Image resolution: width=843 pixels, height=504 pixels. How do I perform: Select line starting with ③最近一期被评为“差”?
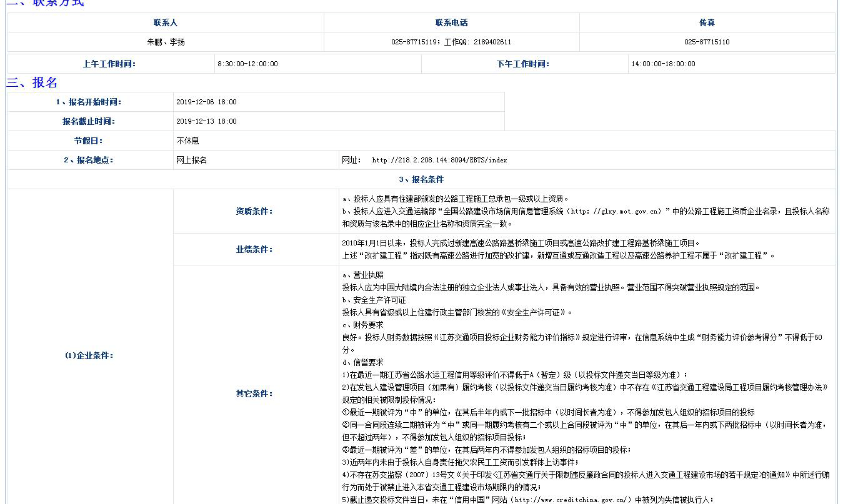pyautogui.click(x=486, y=450)
